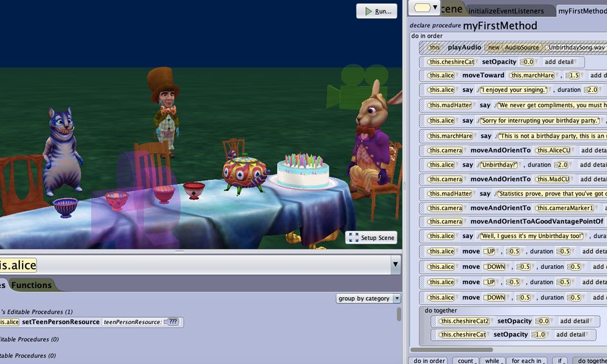
Task: Open this.cheshireCat2 target dropdown
Action: coord(466,321)
